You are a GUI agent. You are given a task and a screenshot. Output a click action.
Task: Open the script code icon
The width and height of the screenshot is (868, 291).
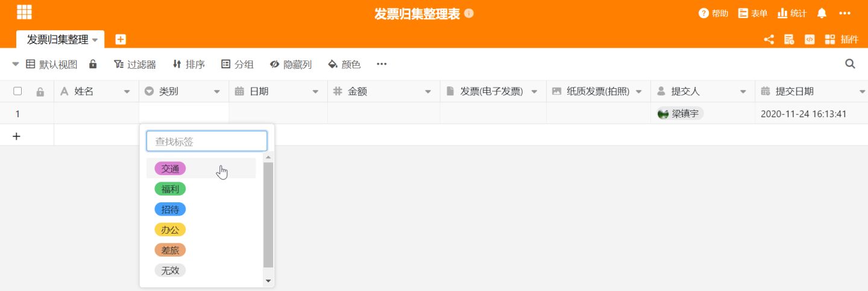point(810,39)
